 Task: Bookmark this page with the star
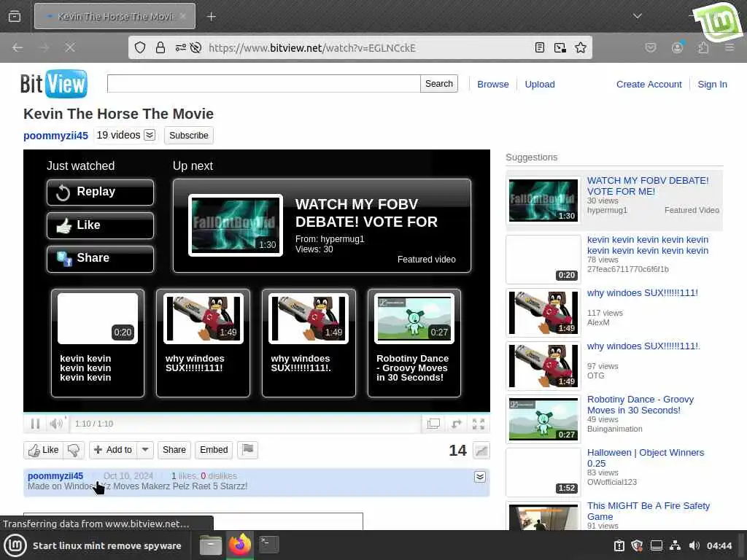click(x=580, y=47)
